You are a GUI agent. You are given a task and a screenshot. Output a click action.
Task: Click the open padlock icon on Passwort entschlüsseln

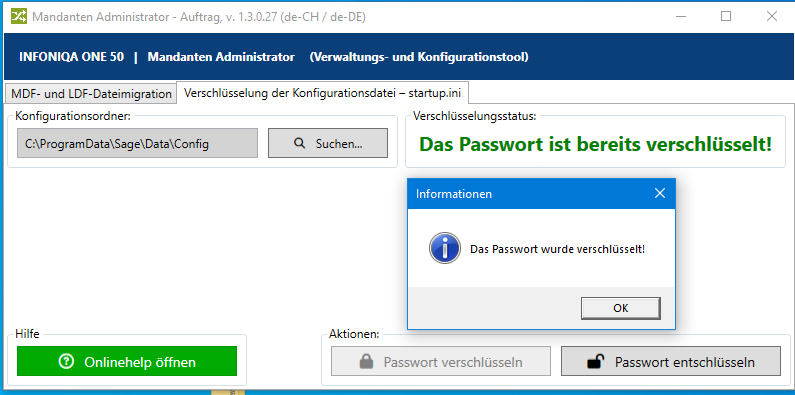pos(596,362)
